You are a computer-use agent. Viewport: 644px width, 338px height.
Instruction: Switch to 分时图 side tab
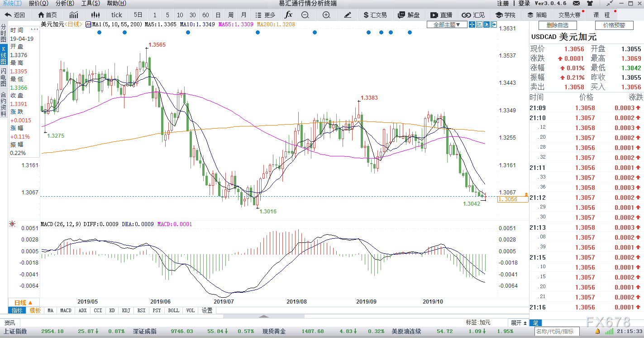tap(4, 34)
